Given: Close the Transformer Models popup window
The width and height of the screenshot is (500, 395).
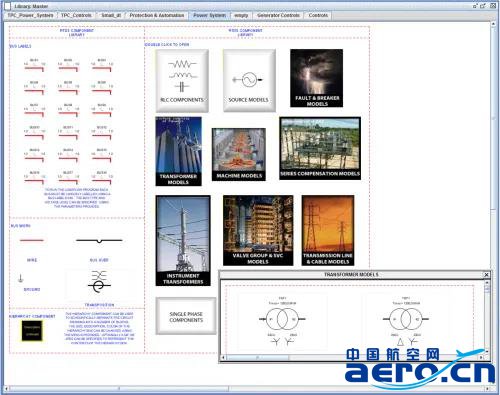Looking at the screenshot, I should click(x=486, y=275).
